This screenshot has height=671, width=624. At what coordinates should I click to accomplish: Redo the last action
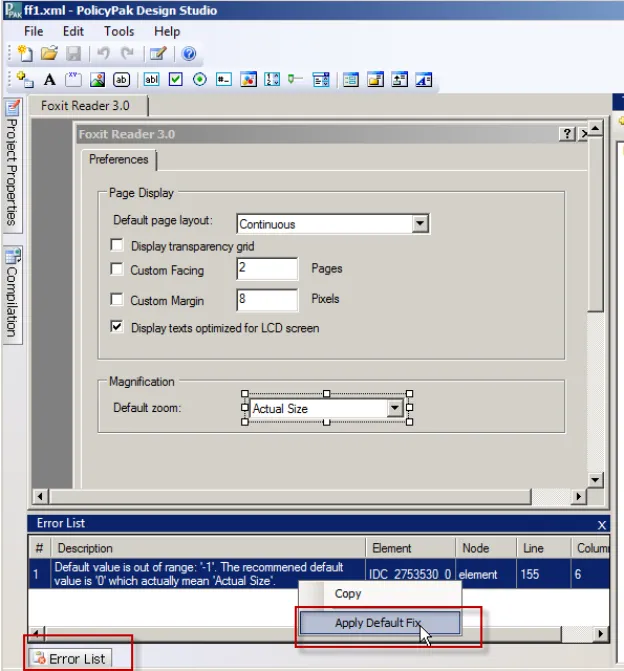tap(127, 53)
